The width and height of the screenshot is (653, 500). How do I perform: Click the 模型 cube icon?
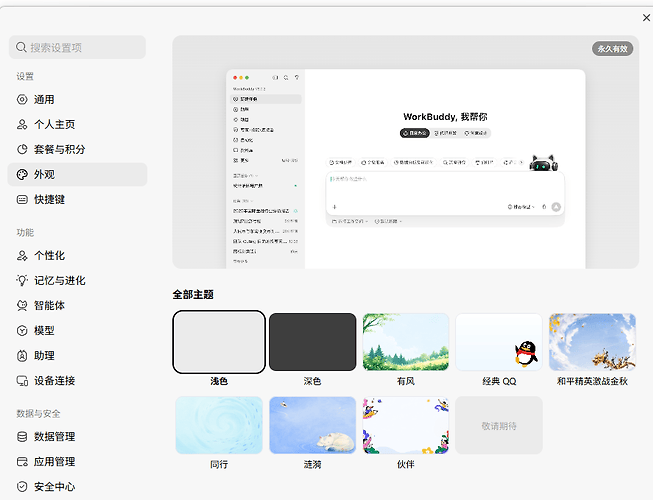click(22, 331)
